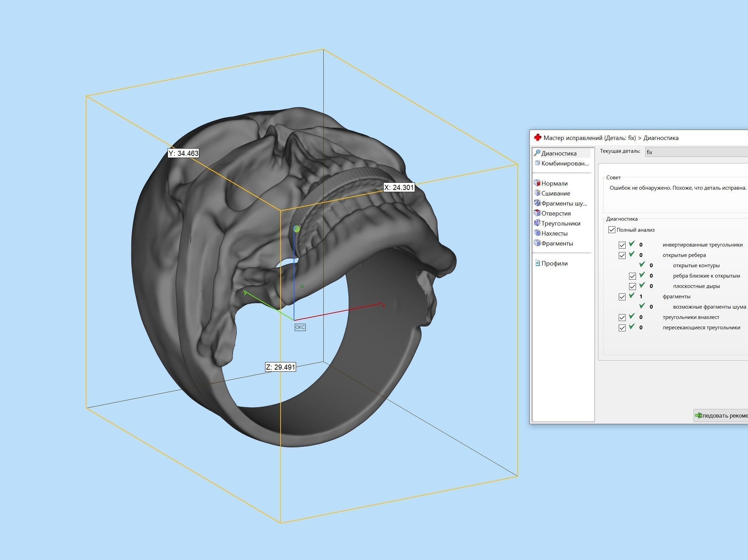Click the Текущая деталь field with fix
The image size is (748, 560).
pos(696,152)
